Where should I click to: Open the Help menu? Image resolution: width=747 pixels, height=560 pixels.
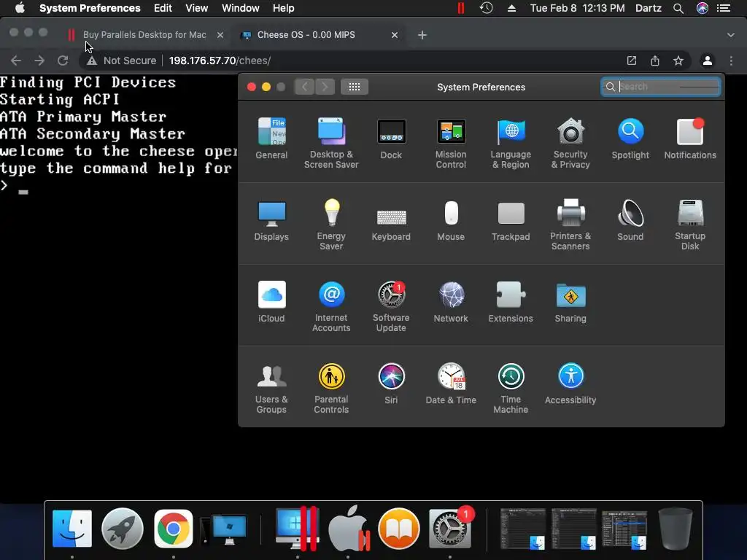coord(283,8)
